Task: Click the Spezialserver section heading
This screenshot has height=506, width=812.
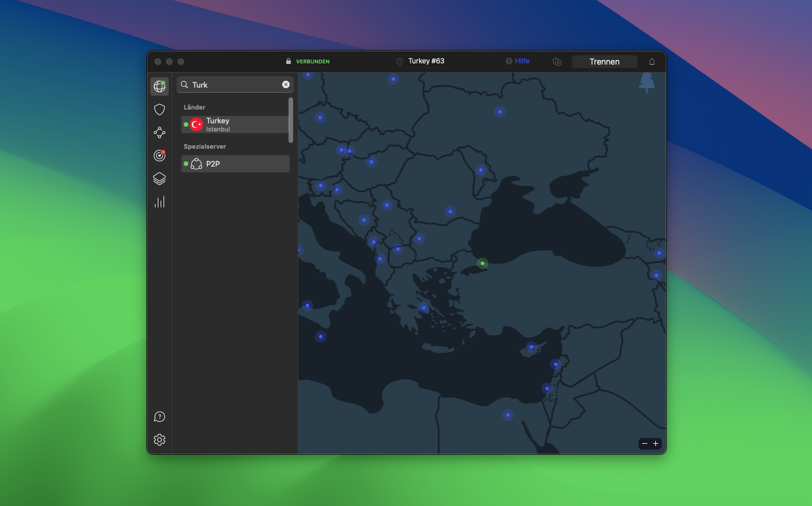Action: pyautogui.click(x=205, y=146)
